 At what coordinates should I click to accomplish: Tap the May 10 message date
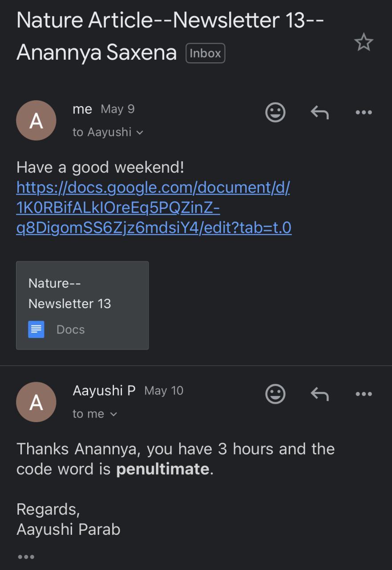(x=164, y=391)
